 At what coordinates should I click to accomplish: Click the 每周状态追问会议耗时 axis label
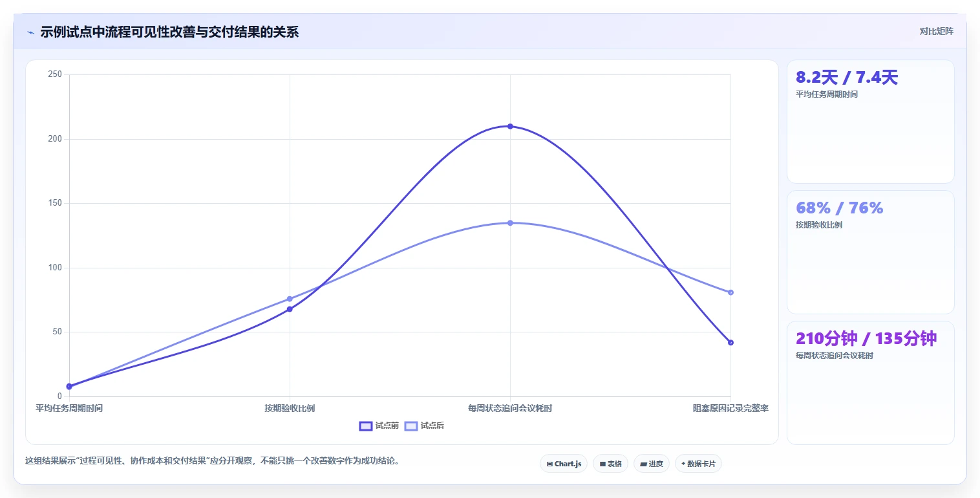(510, 408)
